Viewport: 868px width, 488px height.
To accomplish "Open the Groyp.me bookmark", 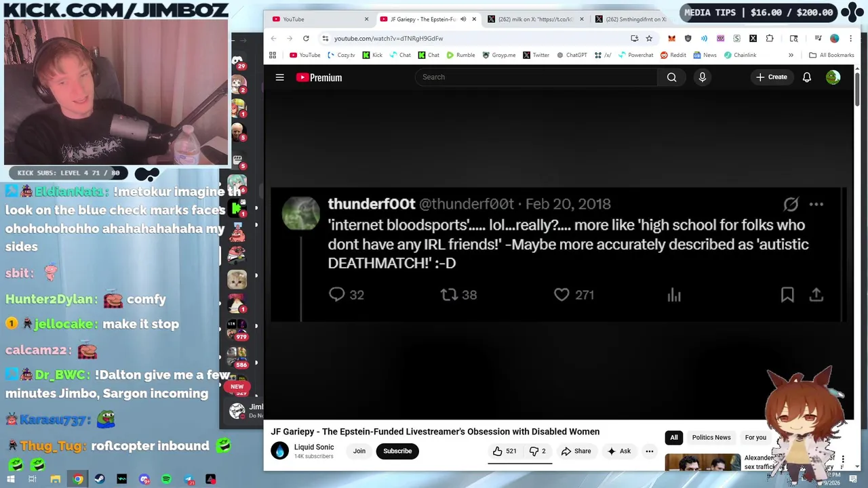I will [x=498, y=55].
